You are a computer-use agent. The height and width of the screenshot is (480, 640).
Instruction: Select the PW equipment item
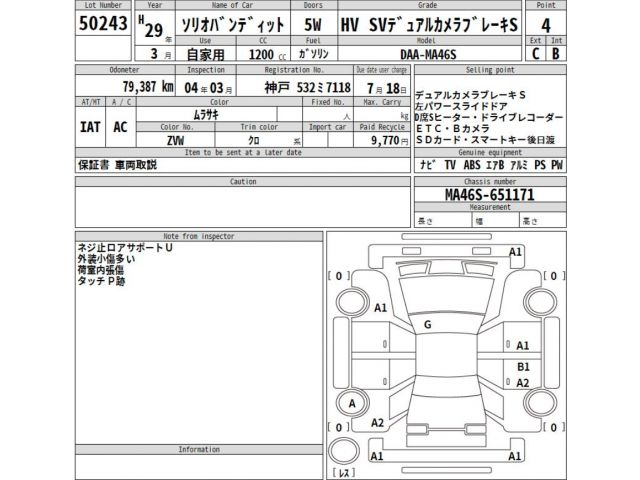(557, 165)
